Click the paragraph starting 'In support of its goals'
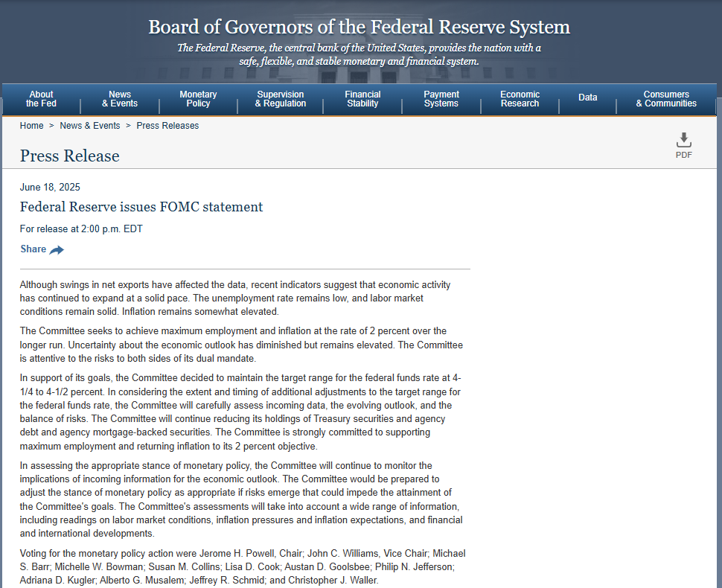Image resolution: width=722 pixels, height=588 pixels. click(240, 412)
